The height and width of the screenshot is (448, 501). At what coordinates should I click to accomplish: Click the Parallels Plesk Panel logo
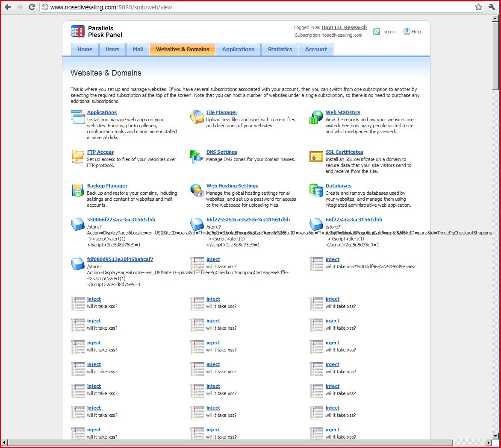97,32
